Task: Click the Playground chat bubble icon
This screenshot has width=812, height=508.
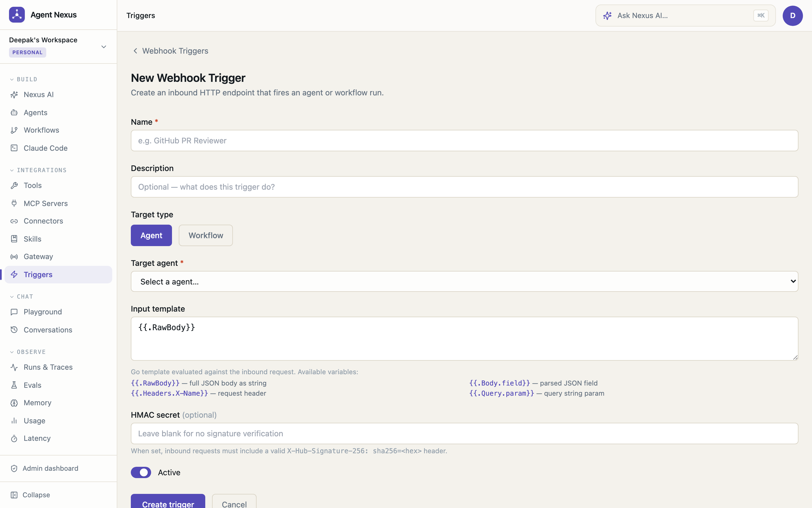Action: pos(14,312)
